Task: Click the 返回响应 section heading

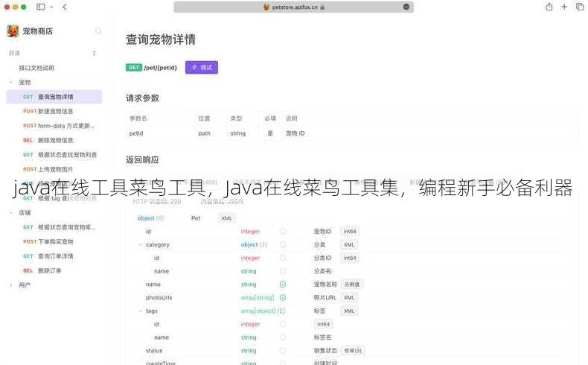Action: [142, 160]
